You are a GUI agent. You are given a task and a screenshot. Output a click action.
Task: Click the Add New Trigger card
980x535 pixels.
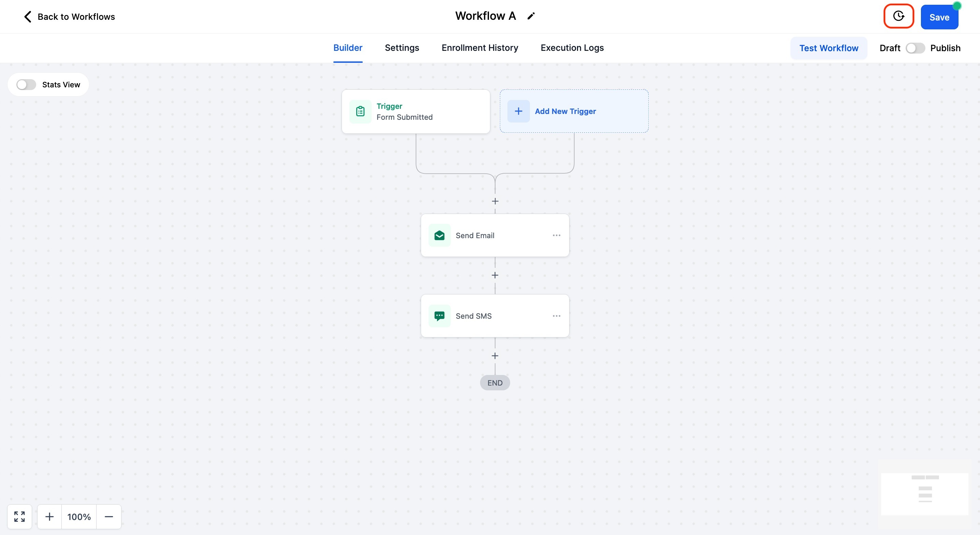pos(574,111)
